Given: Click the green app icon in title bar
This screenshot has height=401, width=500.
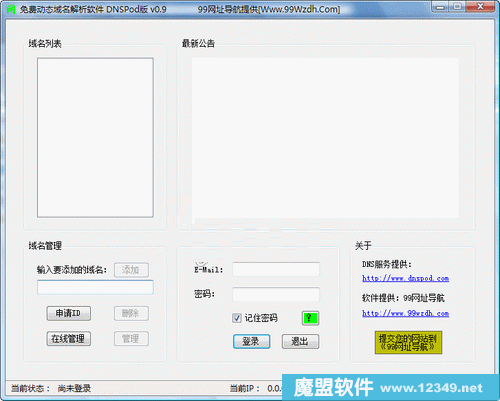Looking at the screenshot, I should pyautogui.click(x=11, y=9).
